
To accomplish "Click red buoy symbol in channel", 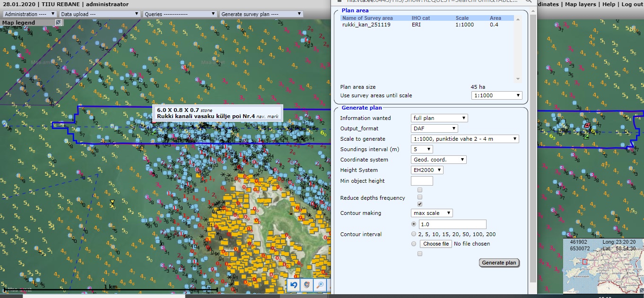I will [587, 126].
